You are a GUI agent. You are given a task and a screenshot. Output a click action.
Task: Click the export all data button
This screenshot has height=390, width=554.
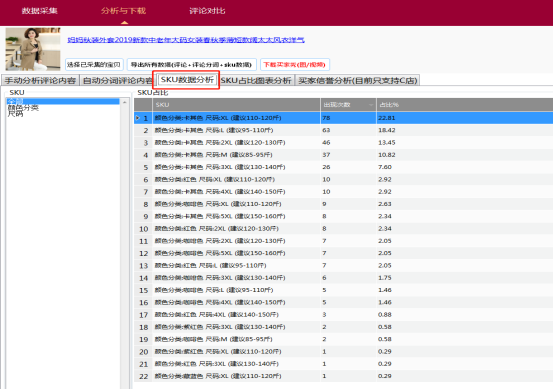[191, 65]
